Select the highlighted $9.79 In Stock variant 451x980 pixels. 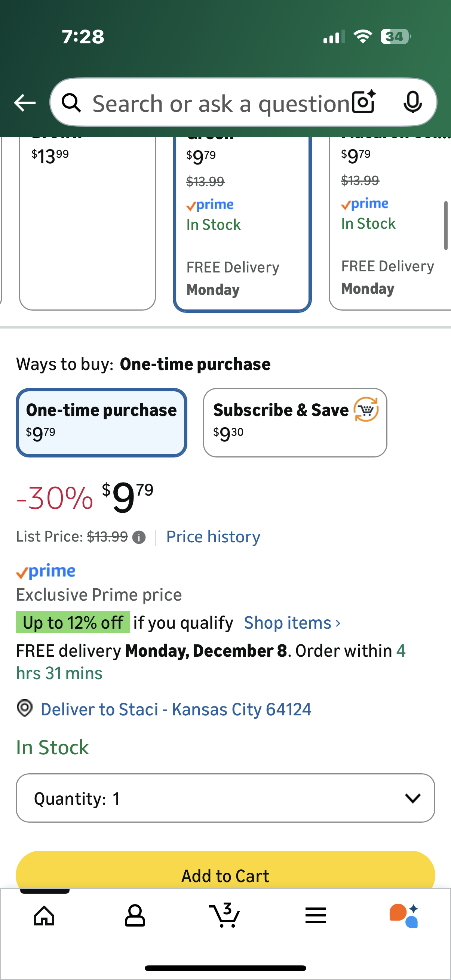[x=242, y=222]
